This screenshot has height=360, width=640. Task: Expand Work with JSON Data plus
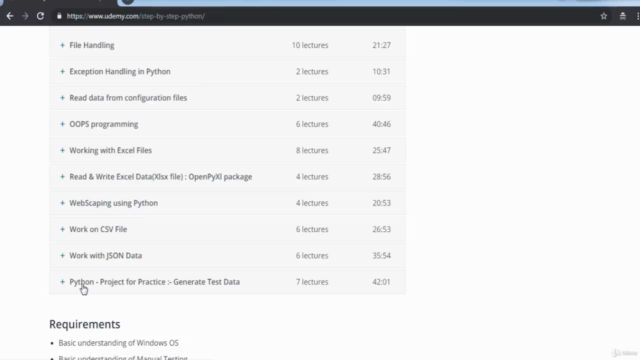(62, 256)
